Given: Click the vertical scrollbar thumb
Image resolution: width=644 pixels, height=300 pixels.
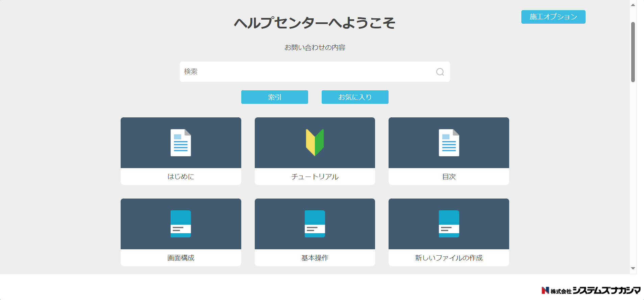Looking at the screenshot, I should coord(633,52).
